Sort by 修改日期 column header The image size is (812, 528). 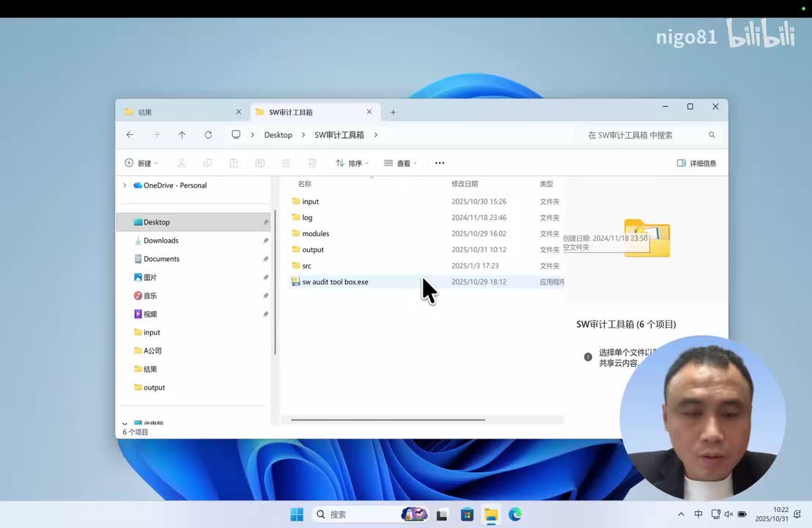coord(465,184)
